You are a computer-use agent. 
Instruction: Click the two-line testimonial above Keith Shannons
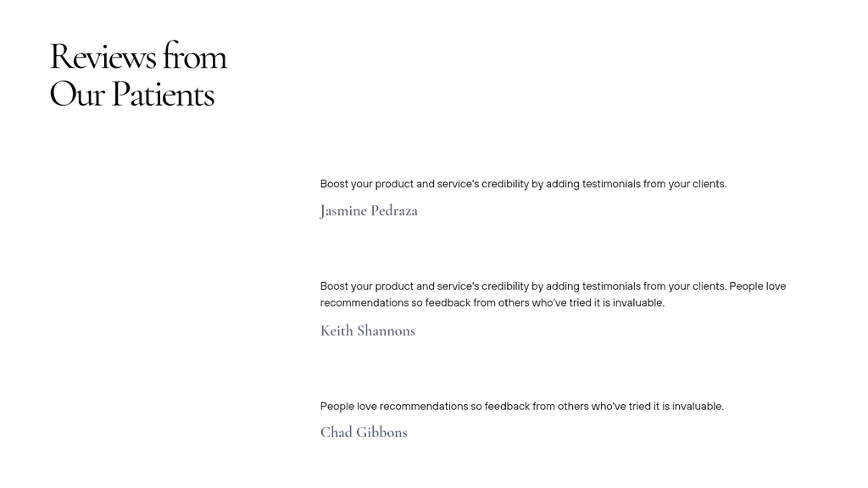coord(553,294)
